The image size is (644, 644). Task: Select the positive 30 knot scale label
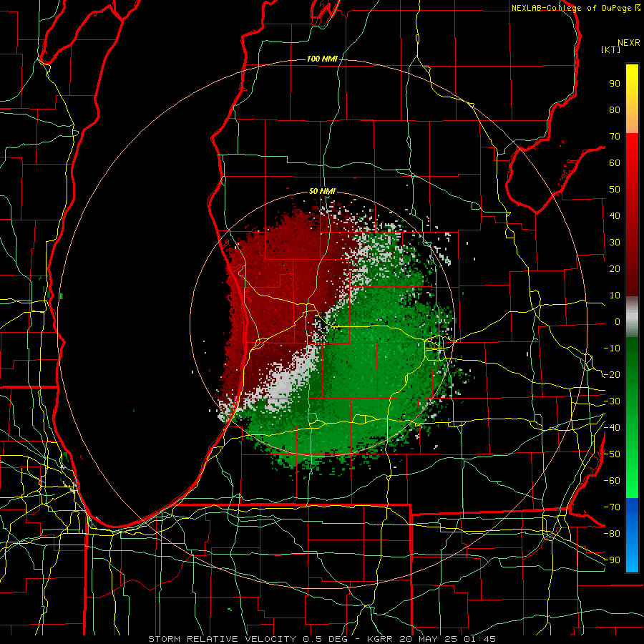[615, 243]
